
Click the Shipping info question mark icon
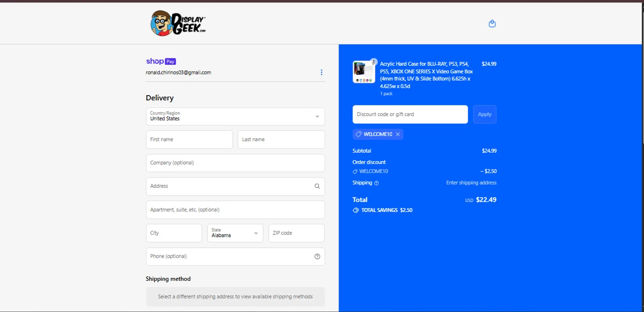(377, 183)
